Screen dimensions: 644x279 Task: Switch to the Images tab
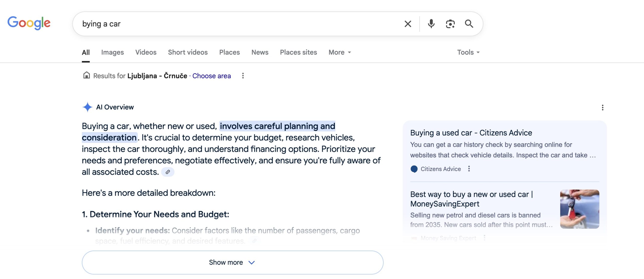coord(112,52)
